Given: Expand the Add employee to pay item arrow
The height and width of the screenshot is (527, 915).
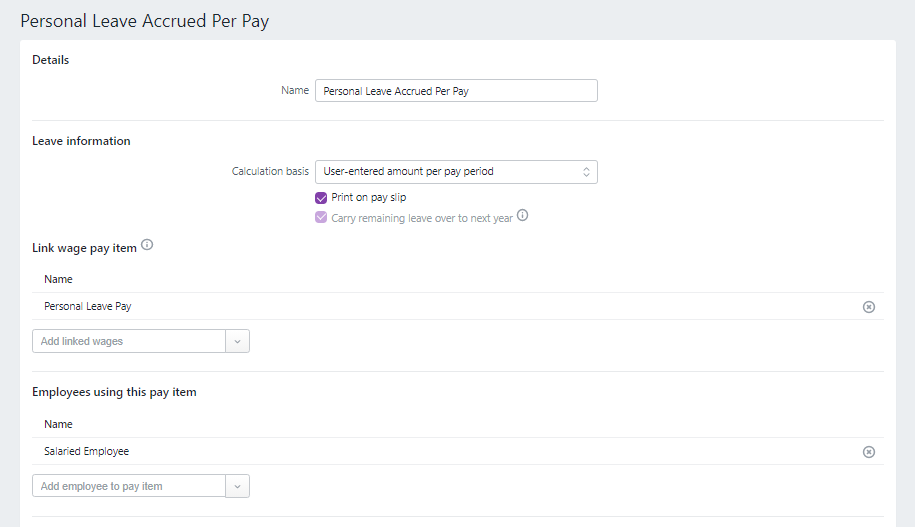Looking at the screenshot, I should (x=238, y=487).
